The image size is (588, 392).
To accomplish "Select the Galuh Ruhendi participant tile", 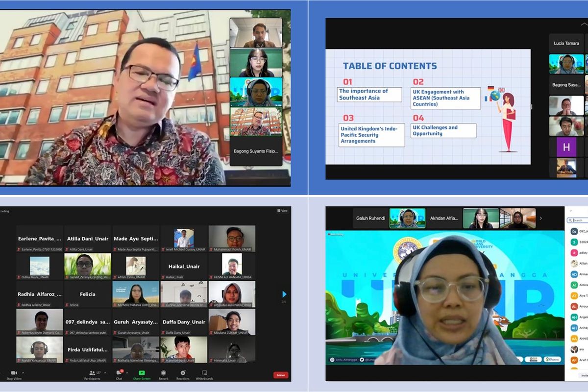I will click(370, 219).
